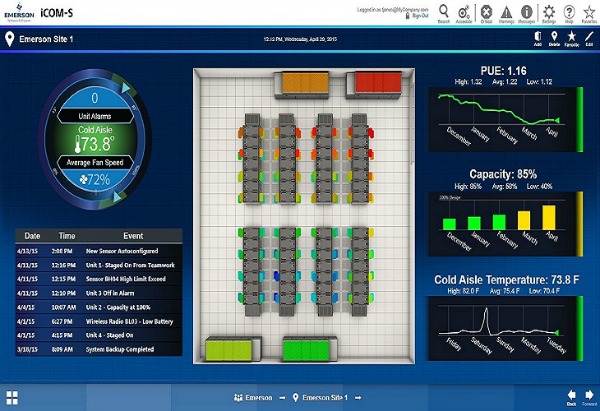This screenshot has width=600, height=411.
Task: Open the Capacity bar chart
Action: point(501,223)
